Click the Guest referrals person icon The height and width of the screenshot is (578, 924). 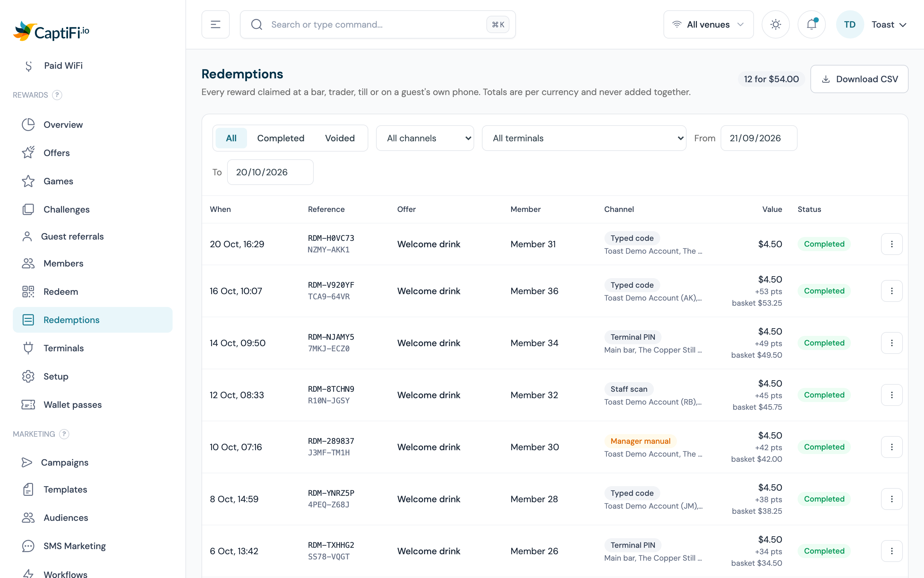pyautogui.click(x=27, y=236)
